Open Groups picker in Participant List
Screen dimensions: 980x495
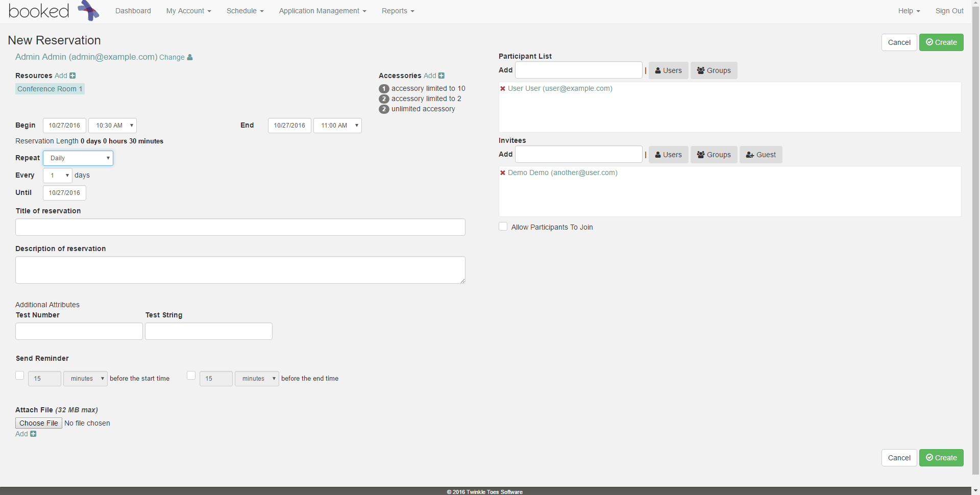(x=714, y=70)
